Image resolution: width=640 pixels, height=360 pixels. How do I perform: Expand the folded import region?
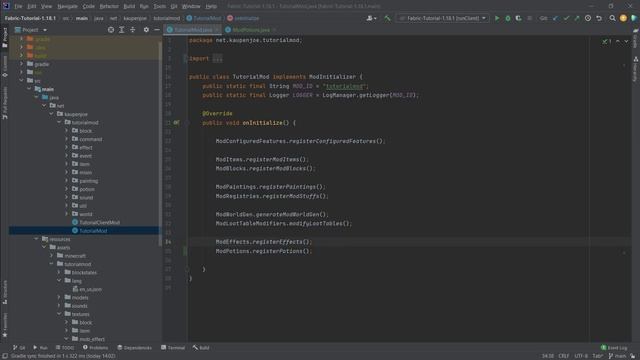click(218, 58)
